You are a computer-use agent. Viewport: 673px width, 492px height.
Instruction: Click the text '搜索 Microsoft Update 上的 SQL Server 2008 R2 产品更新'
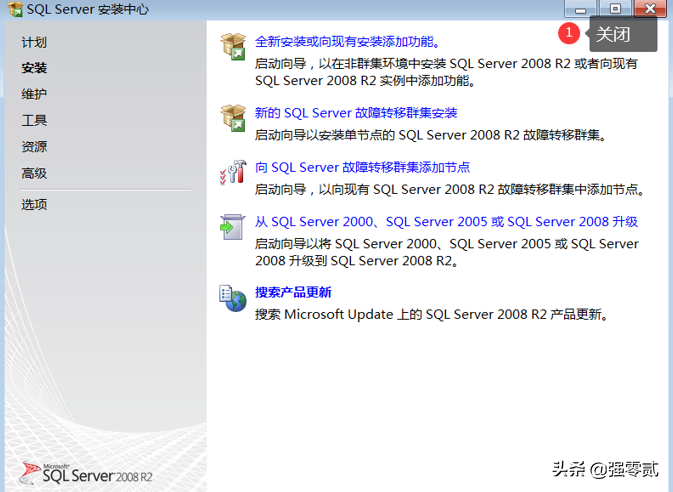pyautogui.click(x=431, y=315)
